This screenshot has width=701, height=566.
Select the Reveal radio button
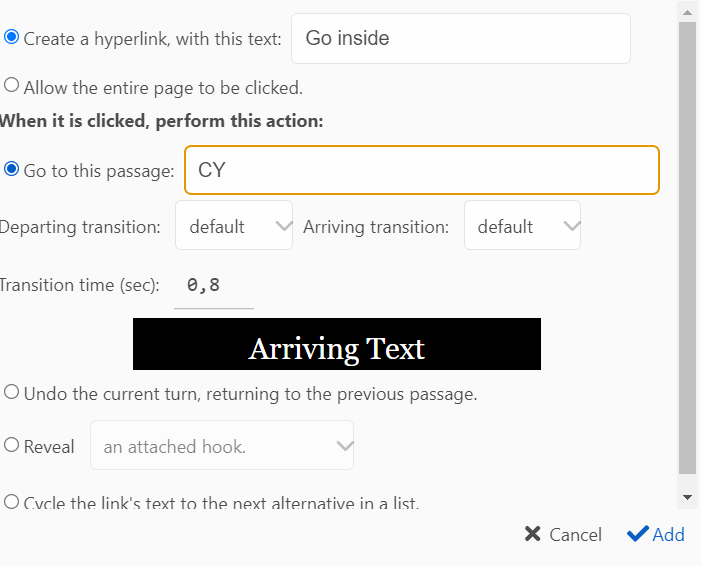12,446
